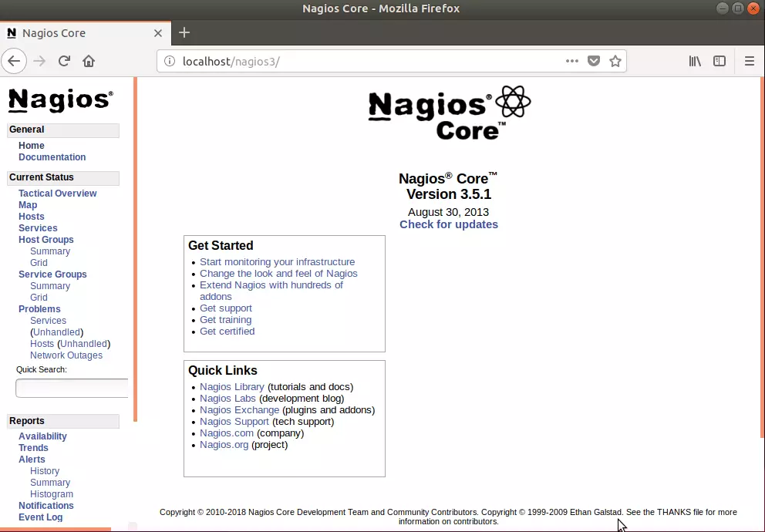
Task: Open Unhandled link next to Hosts
Action: [x=84, y=344]
